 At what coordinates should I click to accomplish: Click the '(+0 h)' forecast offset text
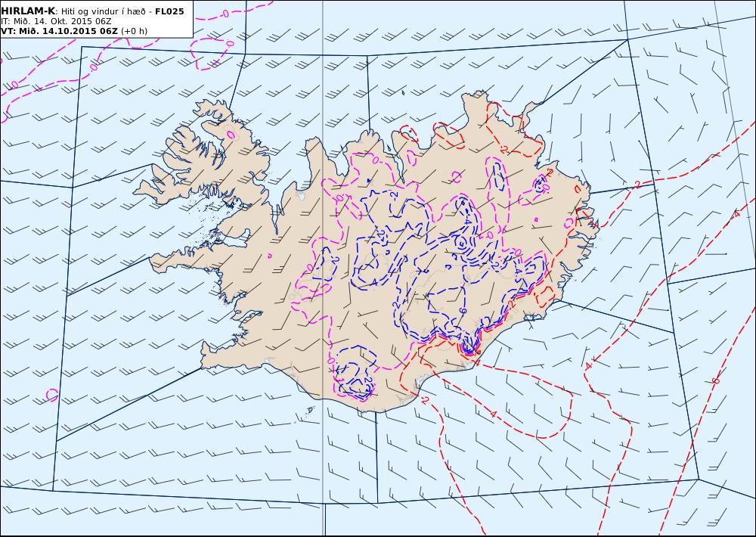(x=134, y=31)
